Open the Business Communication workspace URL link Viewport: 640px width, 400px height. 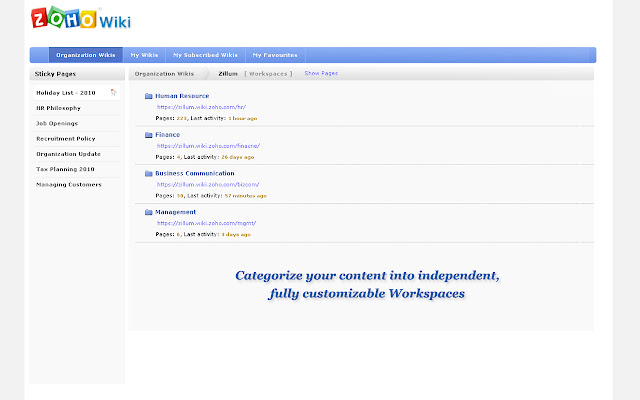pyautogui.click(x=208, y=184)
